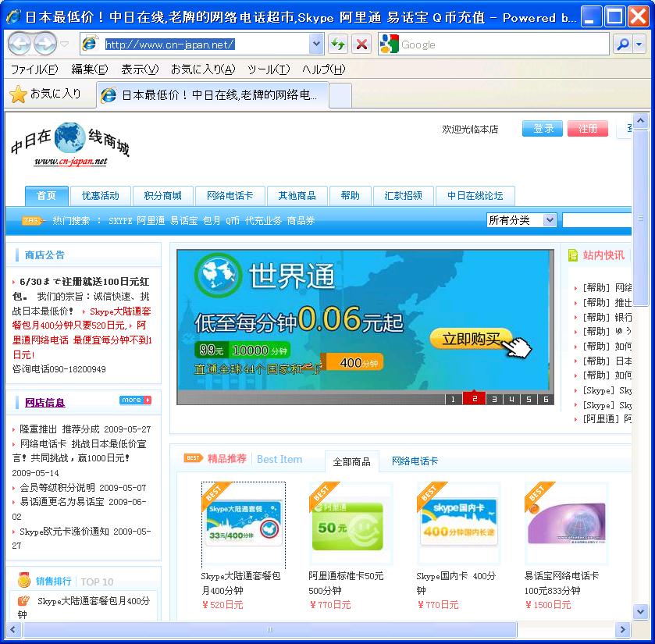Open the ツール(T) menu
Viewport: 655px width, 644px height.
click(x=269, y=69)
